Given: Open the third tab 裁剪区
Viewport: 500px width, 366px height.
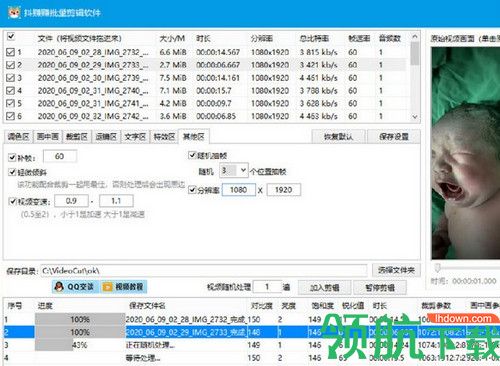Looking at the screenshot, I should [x=77, y=136].
